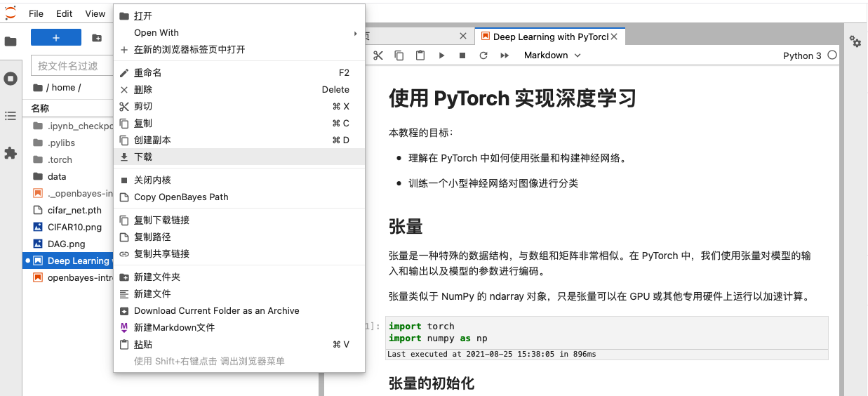Restart the kernel using the circular arrow icon
The image size is (868, 396).
[x=483, y=55]
